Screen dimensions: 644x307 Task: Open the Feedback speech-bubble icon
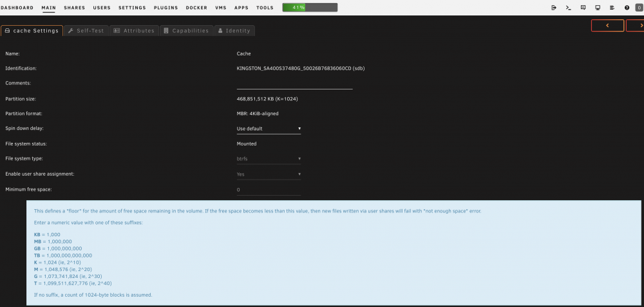583,7
